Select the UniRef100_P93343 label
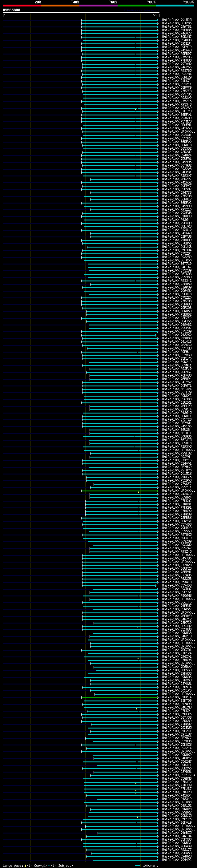This screenshot has width=197, height=868. (x=177, y=104)
